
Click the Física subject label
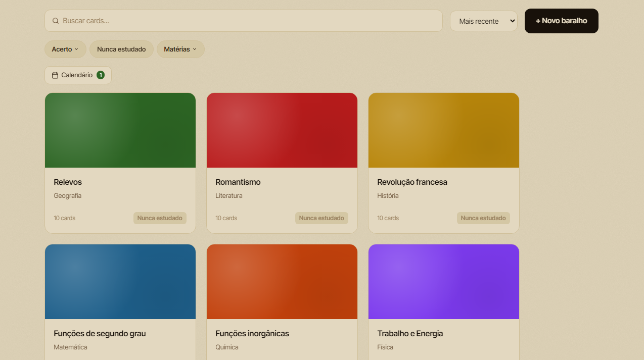pyautogui.click(x=385, y=347)
